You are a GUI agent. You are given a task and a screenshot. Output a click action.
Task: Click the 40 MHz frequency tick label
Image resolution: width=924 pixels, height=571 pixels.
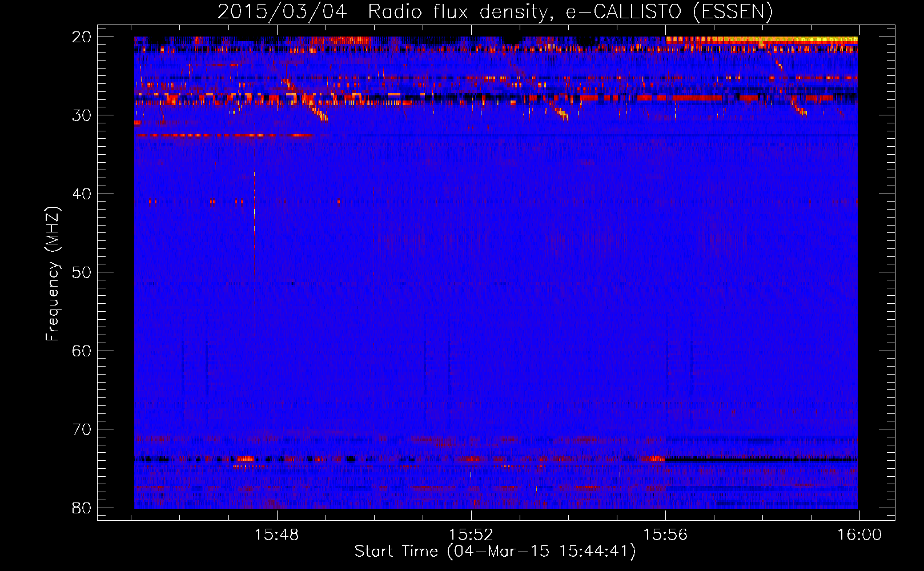pos(82,194)
